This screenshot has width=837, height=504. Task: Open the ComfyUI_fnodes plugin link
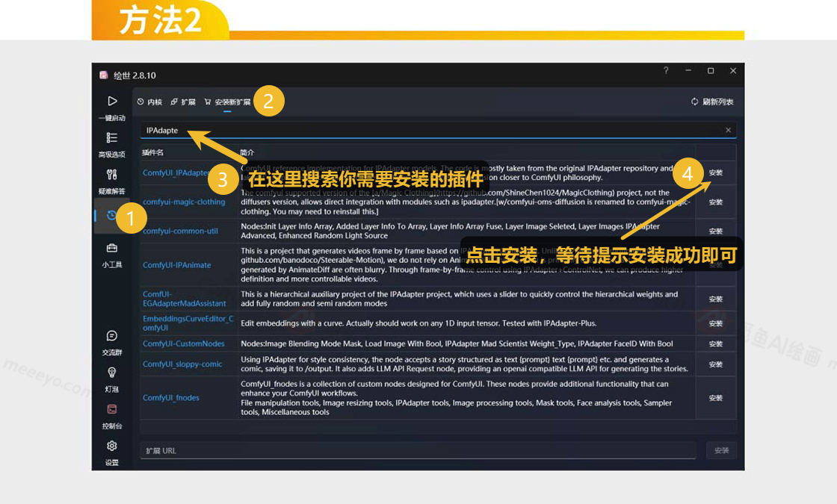click(171, 398)
